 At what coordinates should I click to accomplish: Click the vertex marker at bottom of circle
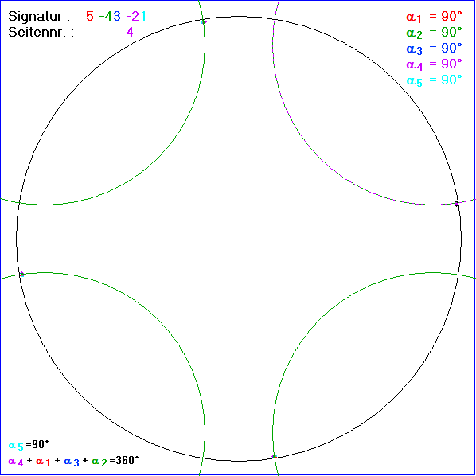[x=274, y=456]
